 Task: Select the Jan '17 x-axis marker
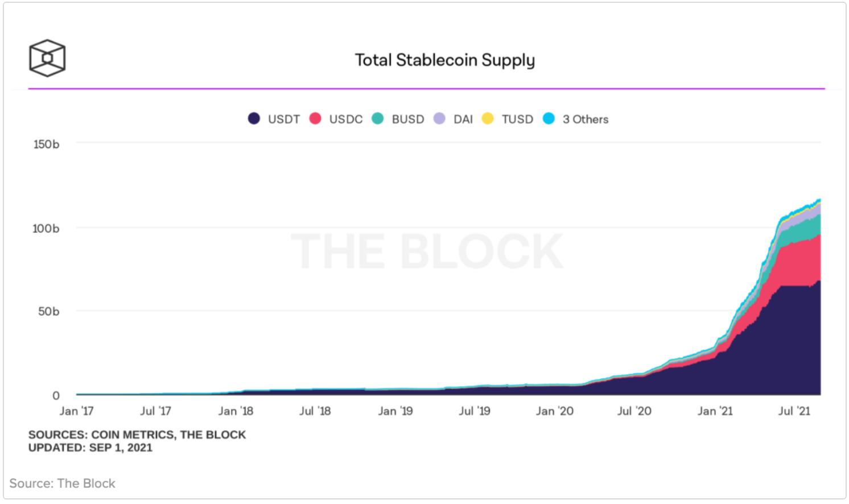76,411
